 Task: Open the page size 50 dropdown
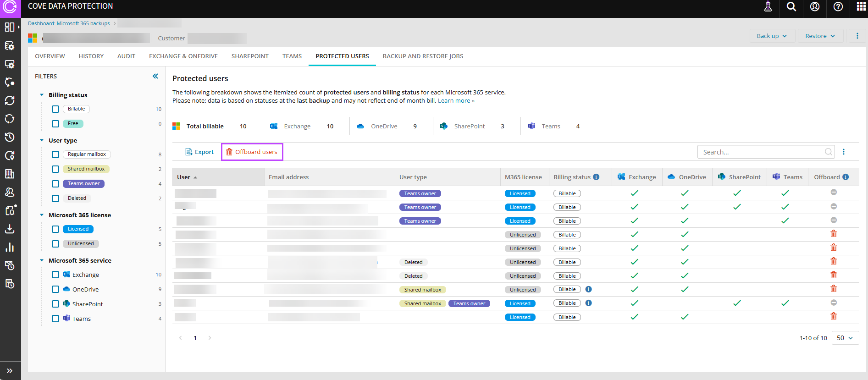[x=845, y=338]
